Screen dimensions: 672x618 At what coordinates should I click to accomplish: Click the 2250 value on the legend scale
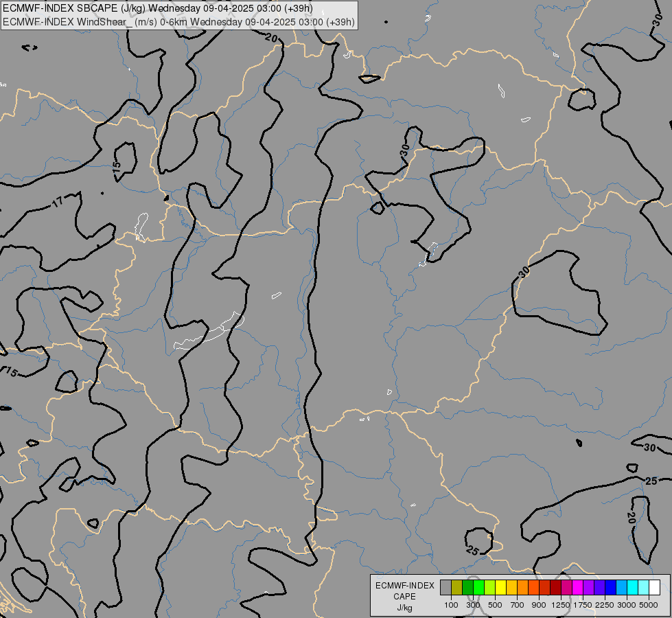click(x=605, y=605)
